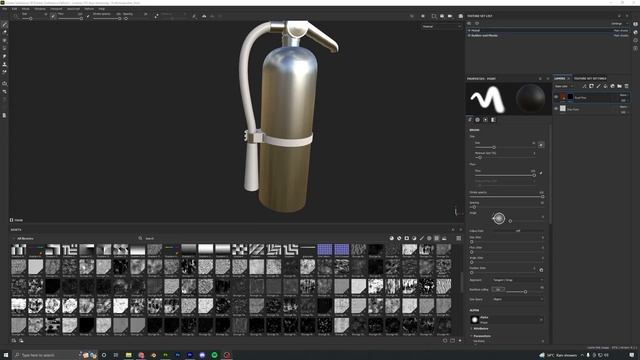Viewport: 640px width, 360px height.
Task: Create a new layer folder
Action: coord(619,86)
